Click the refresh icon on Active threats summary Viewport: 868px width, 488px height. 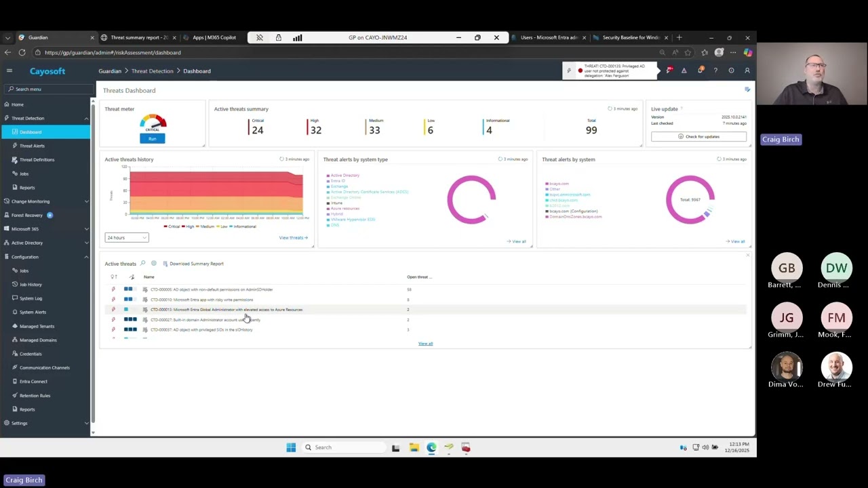tap(610, 108)
